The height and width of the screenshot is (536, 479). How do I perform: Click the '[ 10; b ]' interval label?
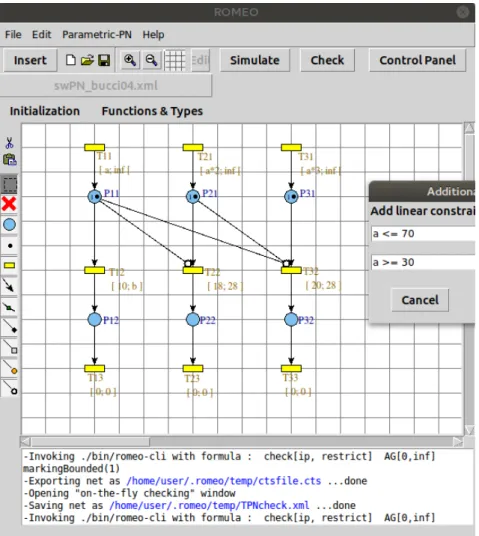127,286
